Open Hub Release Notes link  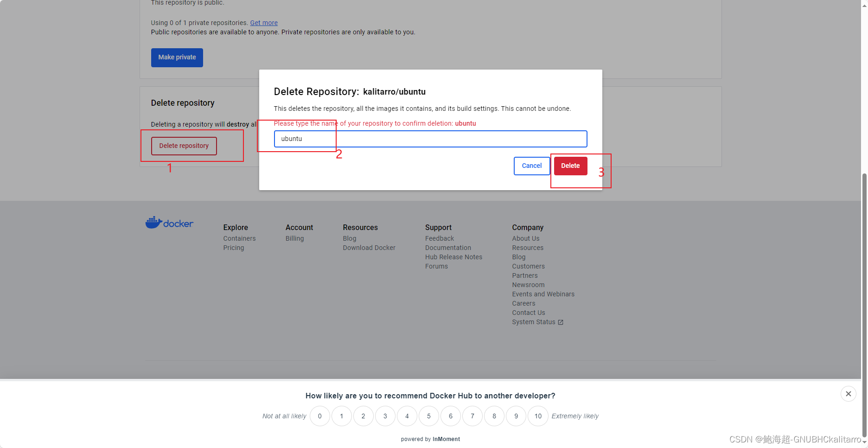[453, 257]
